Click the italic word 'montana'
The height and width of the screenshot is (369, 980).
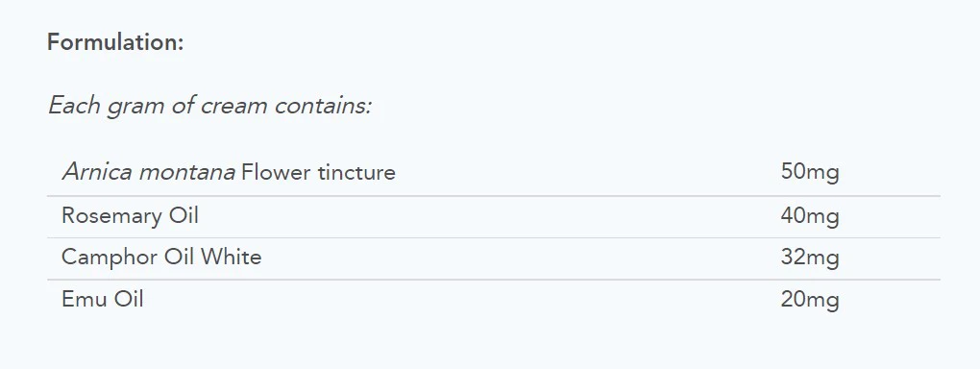(187, 172)
